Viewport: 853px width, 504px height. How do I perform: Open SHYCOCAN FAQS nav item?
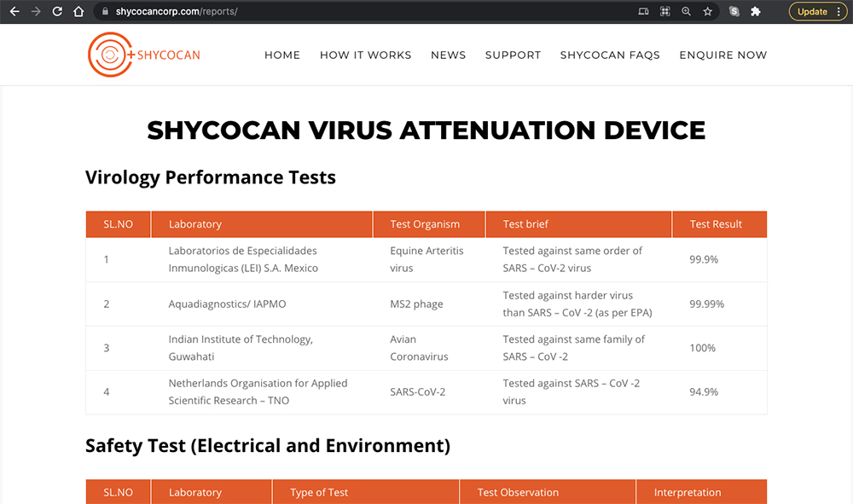pos(610,55)
